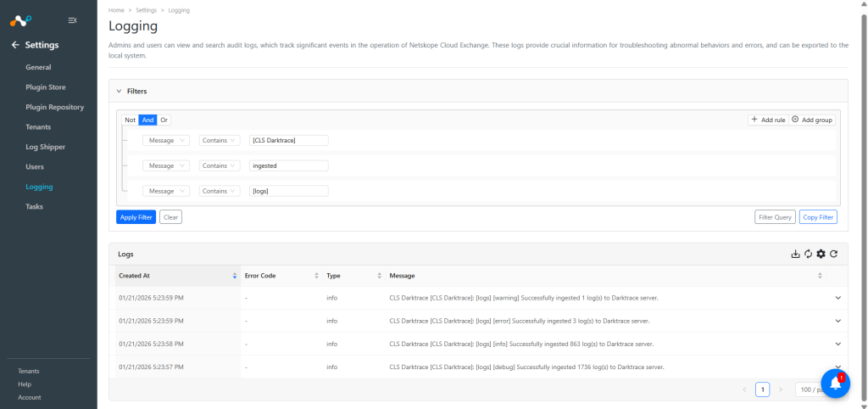
Task: Open field dropdown for [logs] rule
Action: [166, 191]
